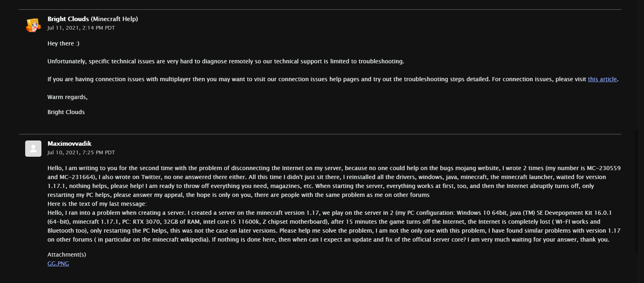Click the "(Minecraft Help)" label
644x283 pixels.
tap(115, 19)
